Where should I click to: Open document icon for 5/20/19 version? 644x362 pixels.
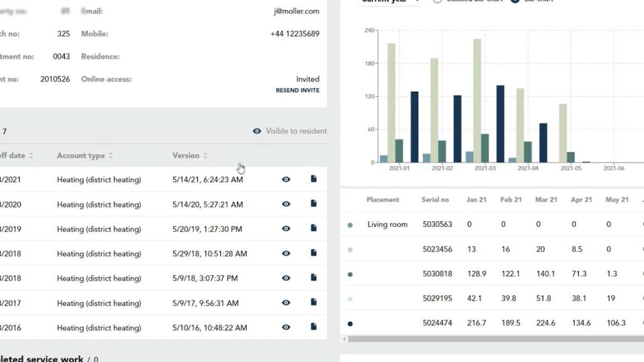313,228
